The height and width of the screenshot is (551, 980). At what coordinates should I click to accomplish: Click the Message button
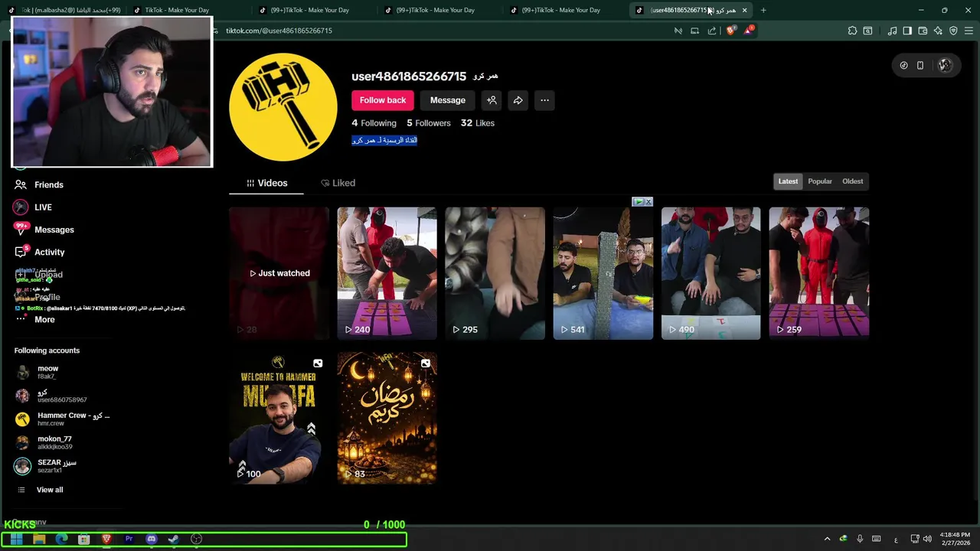(448, 100)
